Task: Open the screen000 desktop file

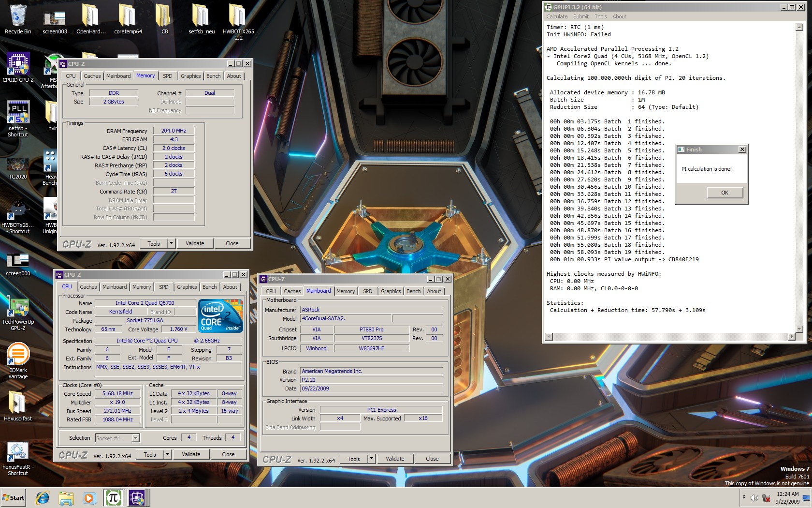Action: (18, 264)
